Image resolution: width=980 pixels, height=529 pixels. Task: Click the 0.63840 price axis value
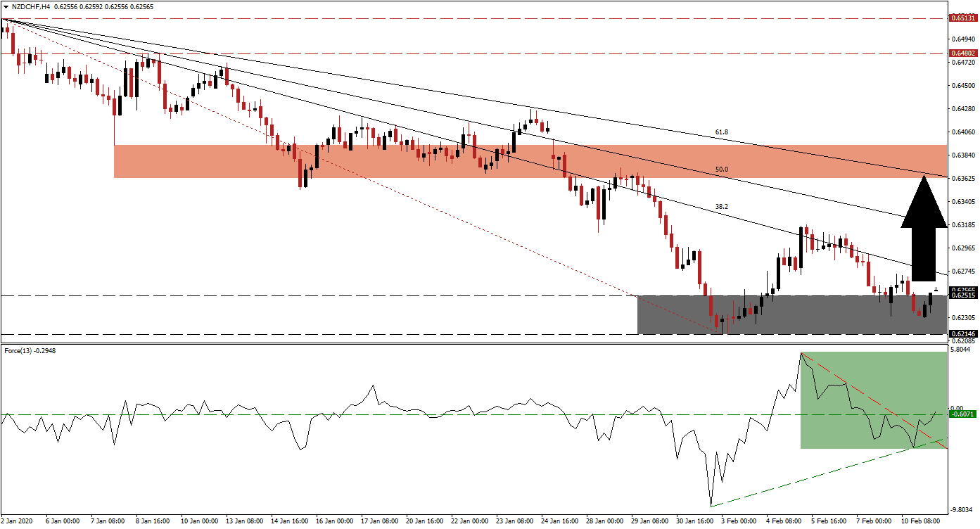click(x=962, y=155)
